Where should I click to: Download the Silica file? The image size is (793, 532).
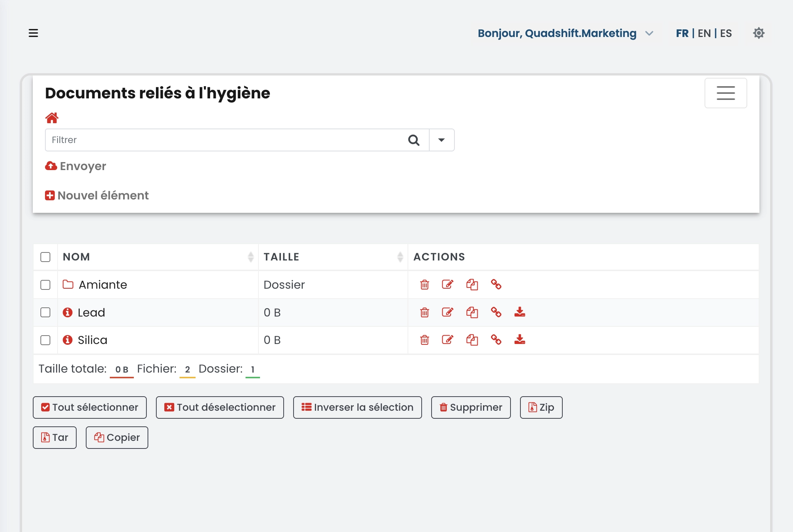pos(520,339)
